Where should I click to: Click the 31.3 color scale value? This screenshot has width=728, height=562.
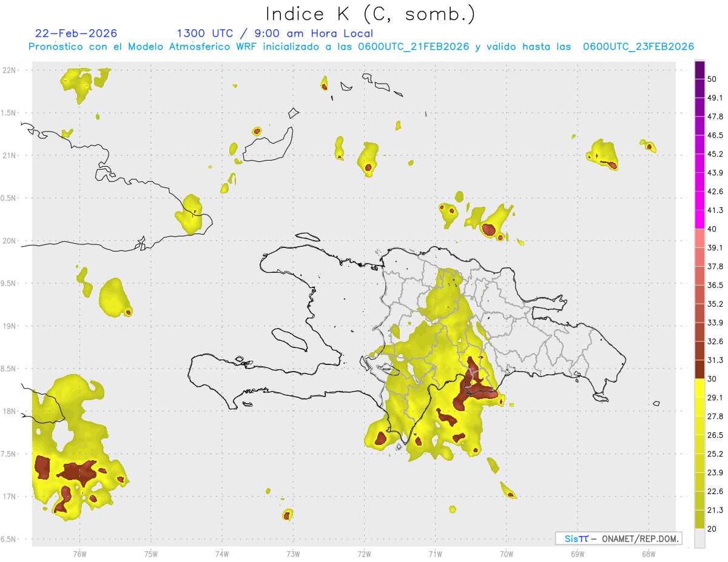click(x=715, y=360)
